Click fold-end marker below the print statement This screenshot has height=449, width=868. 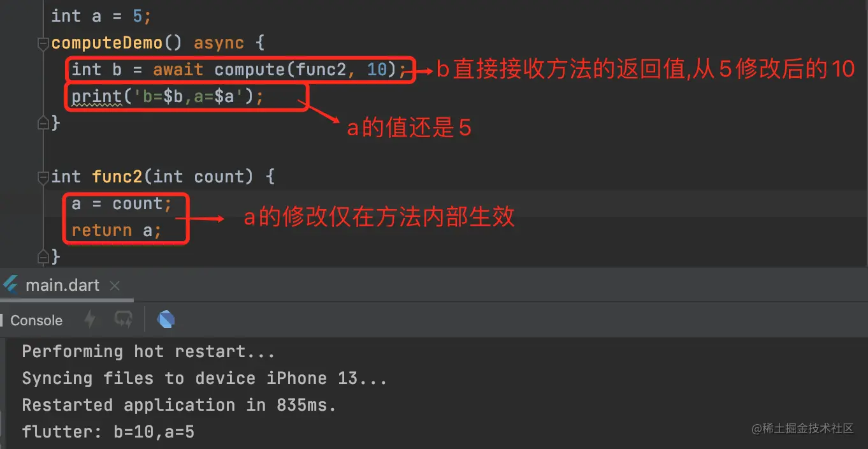(43, 122)
